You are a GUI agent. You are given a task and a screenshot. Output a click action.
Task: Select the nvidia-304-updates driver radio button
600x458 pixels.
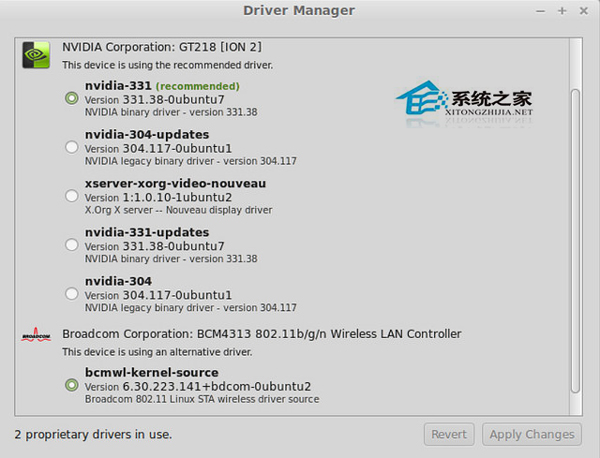(72, 147)
